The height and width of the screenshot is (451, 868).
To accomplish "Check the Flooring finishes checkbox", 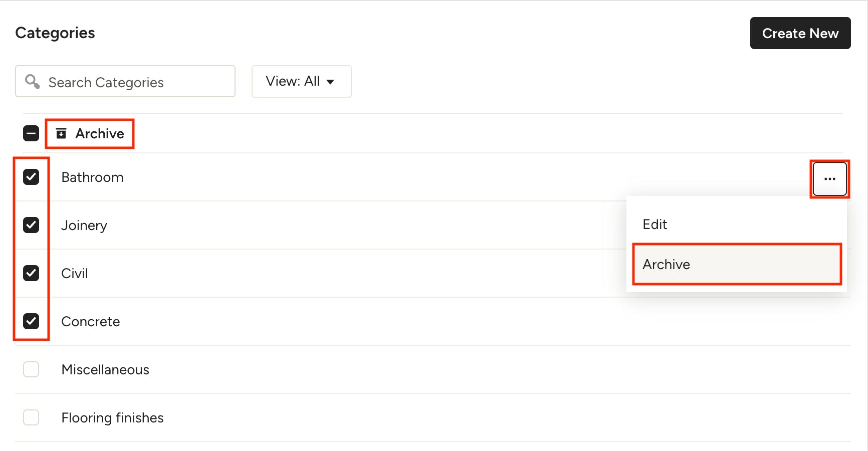I will point(31,417).
